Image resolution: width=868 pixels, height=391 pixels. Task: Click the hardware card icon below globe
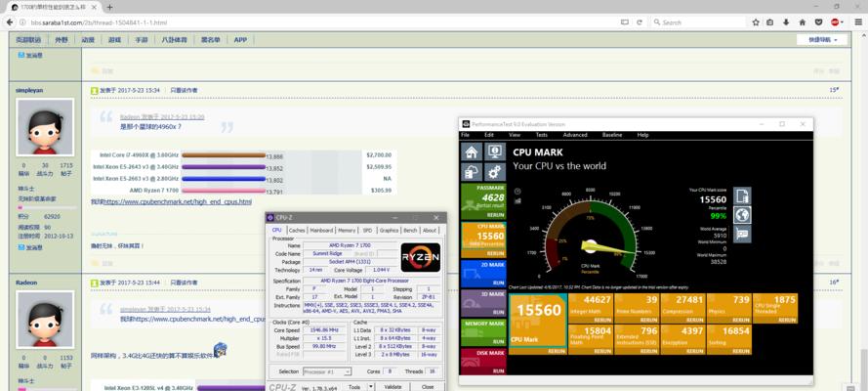point(742,234)
